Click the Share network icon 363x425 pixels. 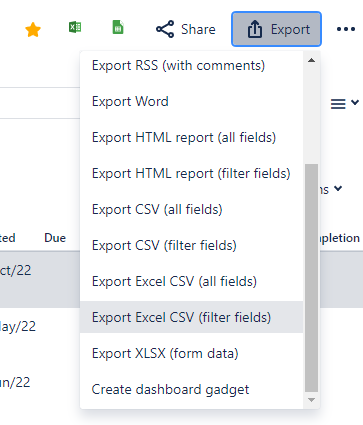click(x=165, y=29)
